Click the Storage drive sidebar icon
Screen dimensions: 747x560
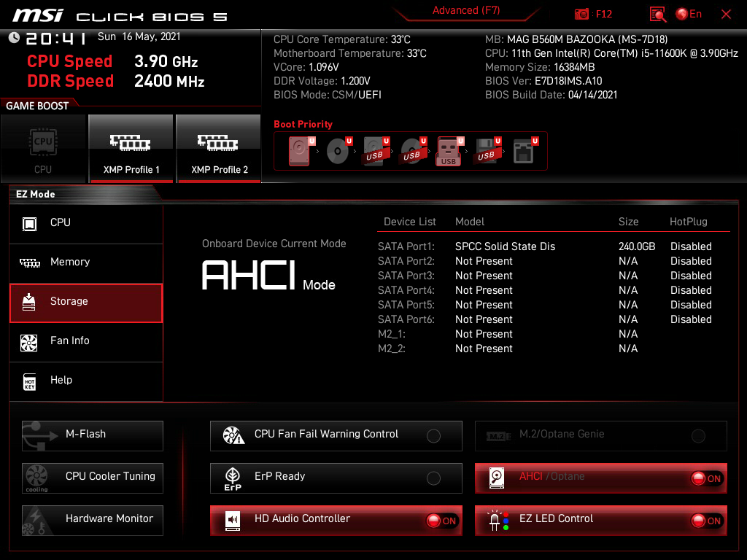click(29, 303)
